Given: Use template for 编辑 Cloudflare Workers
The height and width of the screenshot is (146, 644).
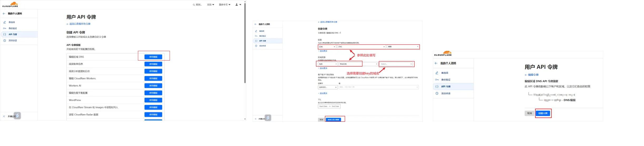Looking at the screenshot, I should (153, 79).
